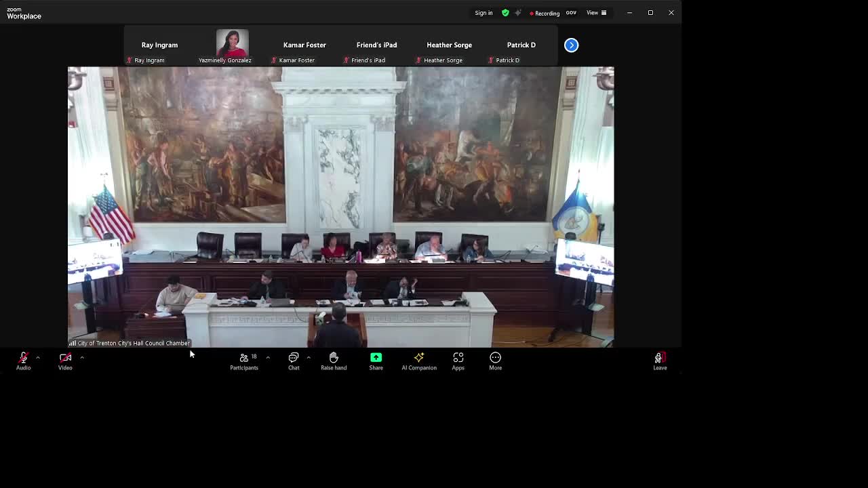Expand the audio options arrow
Image resolution: width=868 pixels, height=488 pixels.
(x=38, y=357)
